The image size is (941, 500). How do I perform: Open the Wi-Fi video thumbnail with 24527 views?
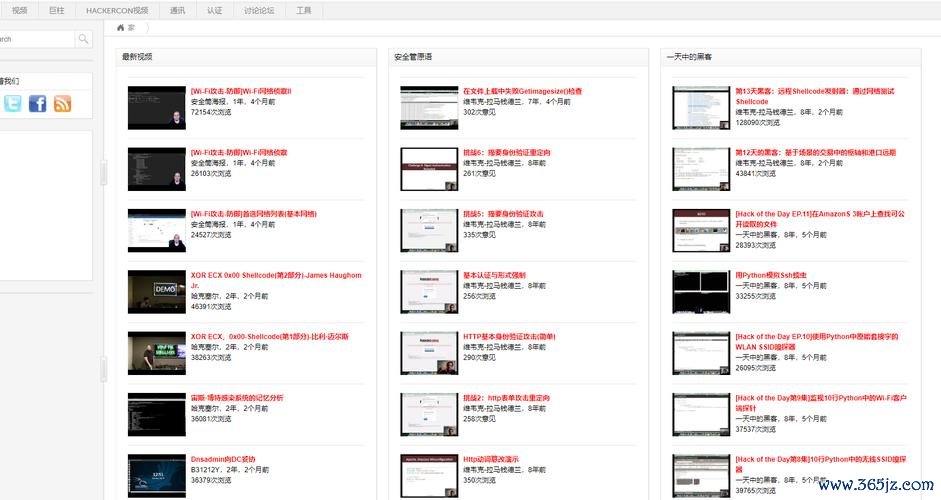click(x=157, y=230)
